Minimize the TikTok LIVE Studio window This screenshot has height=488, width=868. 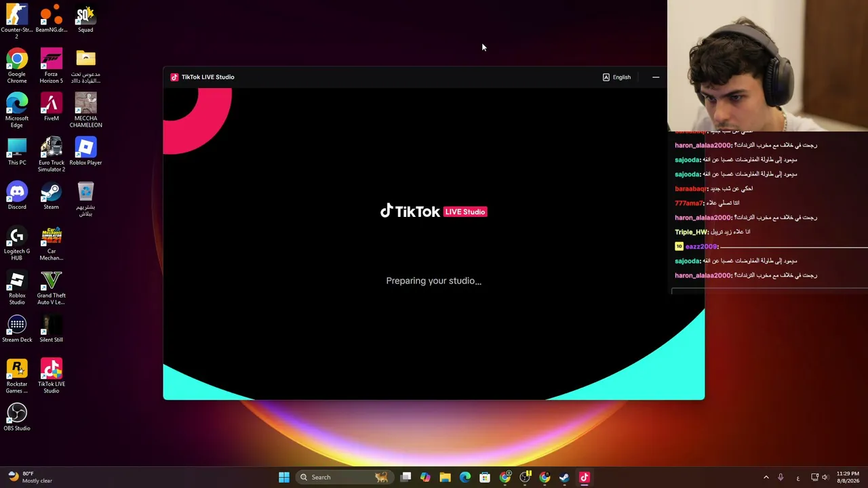(656, 77)
